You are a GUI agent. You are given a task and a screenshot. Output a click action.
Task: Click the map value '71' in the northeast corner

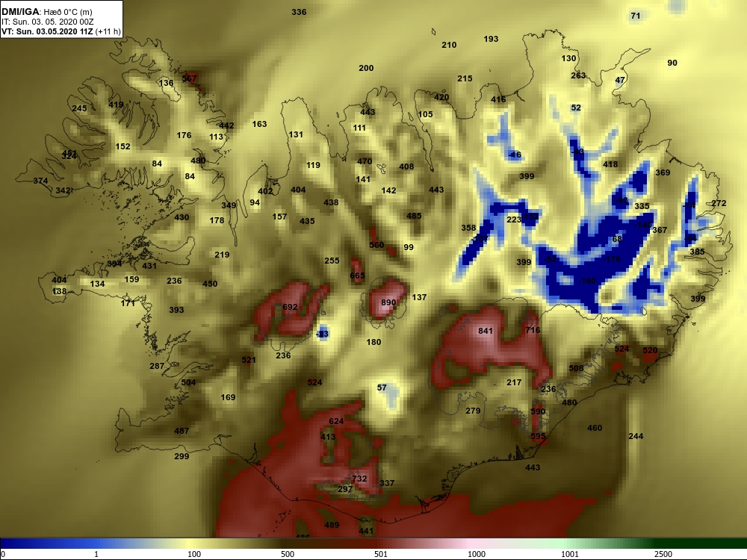pyautogui.click(x=636, y=16)
